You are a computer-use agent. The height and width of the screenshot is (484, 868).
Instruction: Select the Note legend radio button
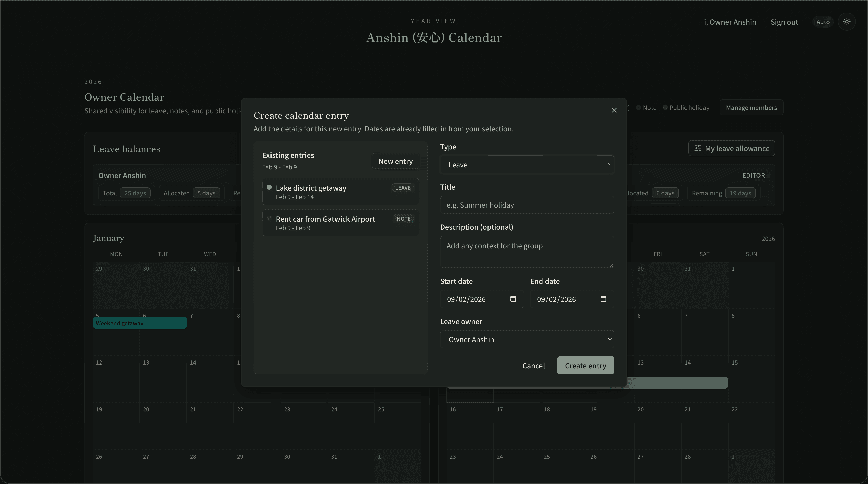638,107
